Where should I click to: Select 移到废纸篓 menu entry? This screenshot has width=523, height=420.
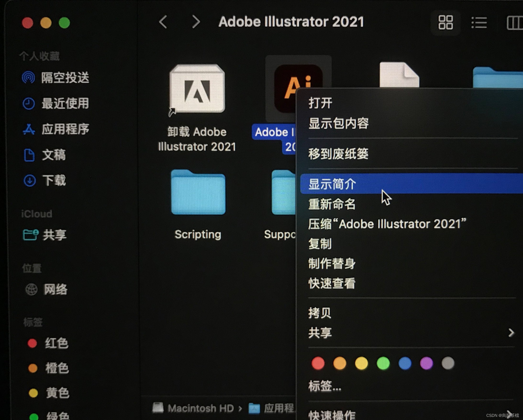[x=338, y=154]
